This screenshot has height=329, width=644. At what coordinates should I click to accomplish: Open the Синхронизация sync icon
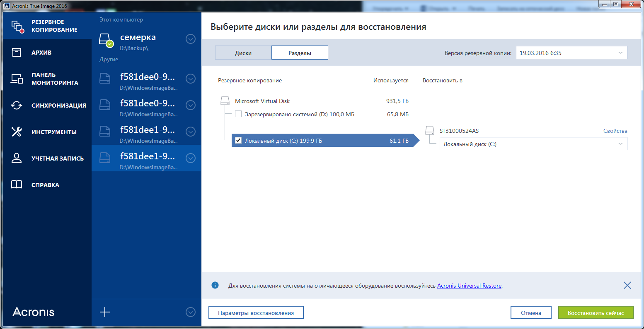[17, 105]
